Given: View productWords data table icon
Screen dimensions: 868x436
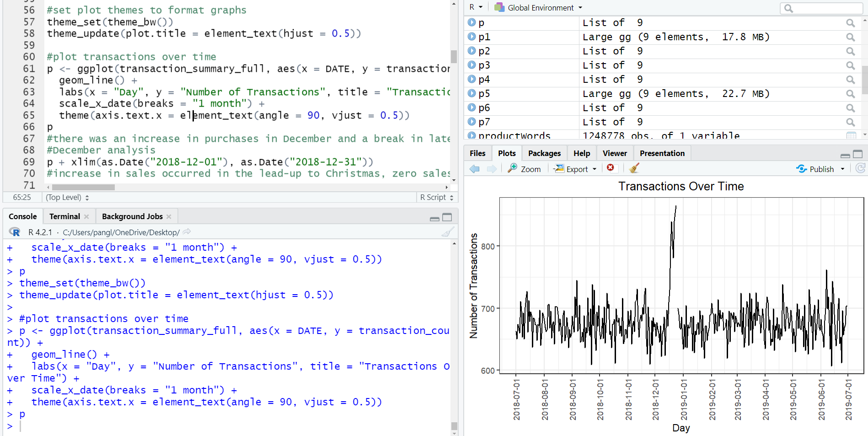Looking at the screenshot, I should tap(851, 135).
